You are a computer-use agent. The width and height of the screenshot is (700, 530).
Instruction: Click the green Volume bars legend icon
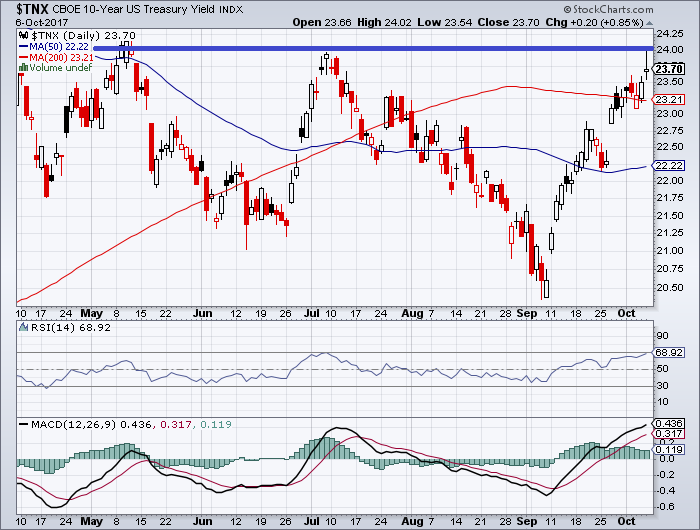coord(23,67)
